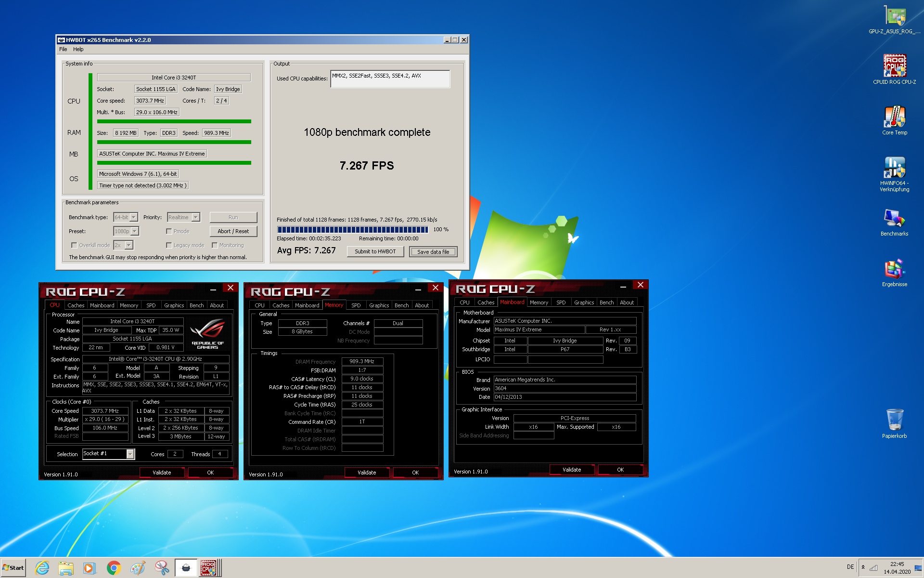This screenshot has width=924, height=578.
Task: Click BIOS Version value 3604
Action: (565, 388)
